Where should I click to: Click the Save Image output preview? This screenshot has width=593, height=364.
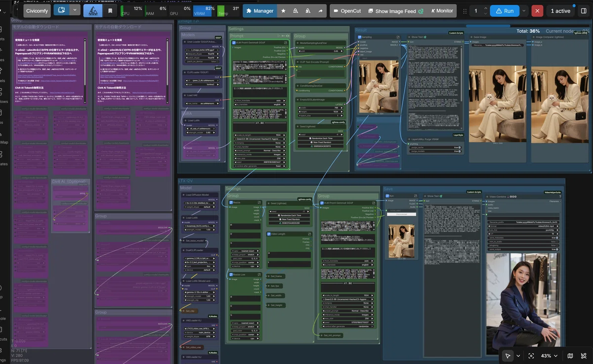coord(497,105)
